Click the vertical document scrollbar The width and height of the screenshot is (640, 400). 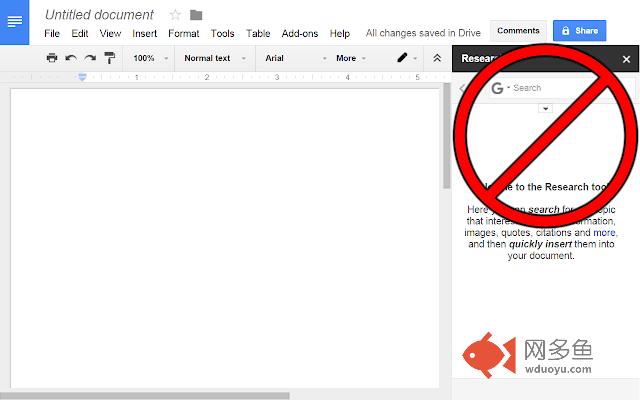[x=447, y=136]
